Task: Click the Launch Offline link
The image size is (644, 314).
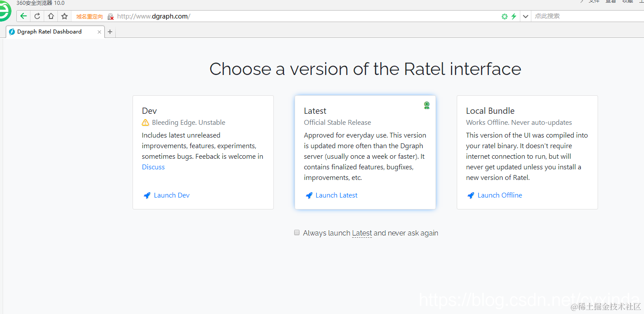Action: click(500, 195)
